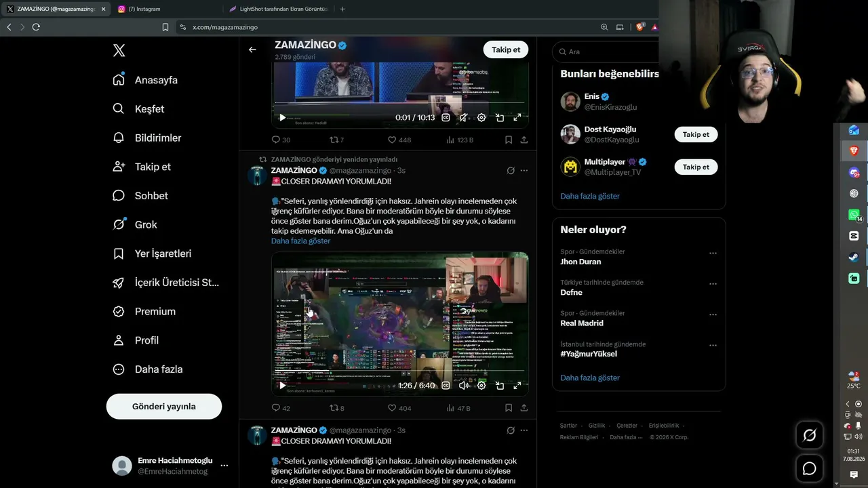The width and height of the screenshot is (868, 488).
Task: Share the post with 448 likes
Action: [x=524, y=140]
